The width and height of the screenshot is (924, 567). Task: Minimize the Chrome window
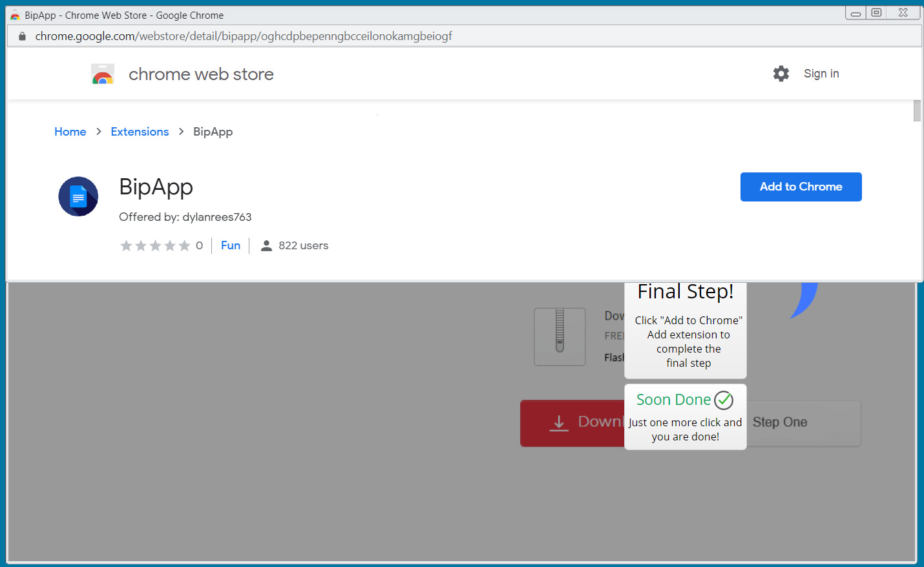pyautogui.click(x=856, y=13)
